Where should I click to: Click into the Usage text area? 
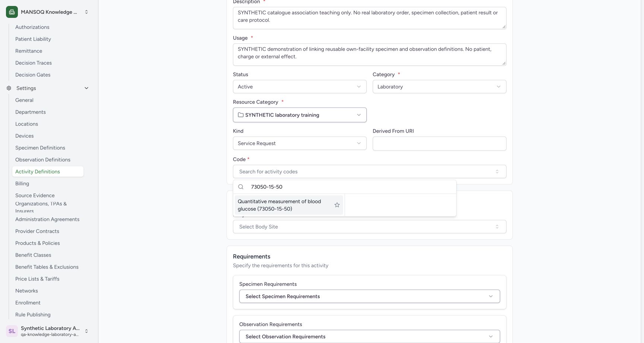(x=369, y=55)
